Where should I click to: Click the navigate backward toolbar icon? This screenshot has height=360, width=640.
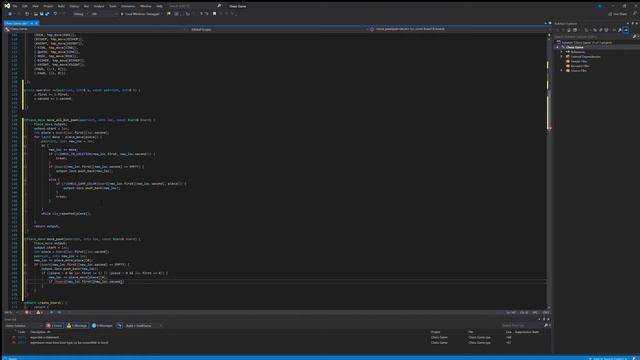click(10, 14)
